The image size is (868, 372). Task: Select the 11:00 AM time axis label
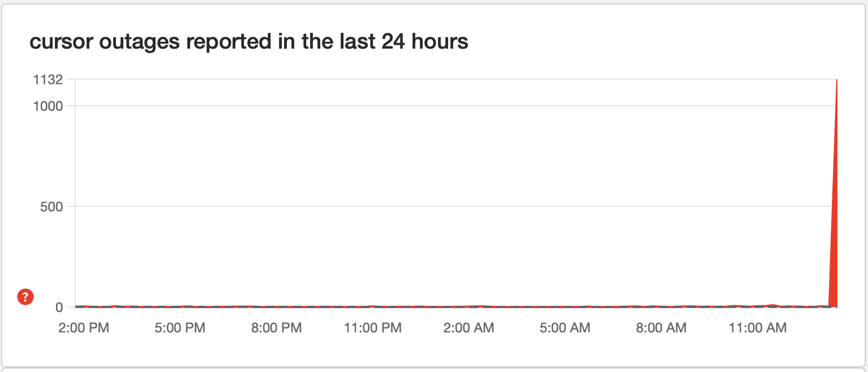758,327
